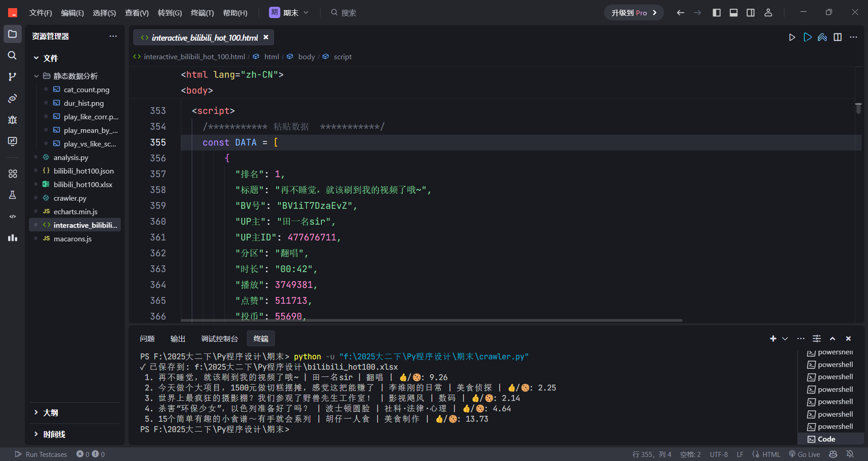
Task: Open the Explorer view in activity bar
Action: click(x=13, y=34)
